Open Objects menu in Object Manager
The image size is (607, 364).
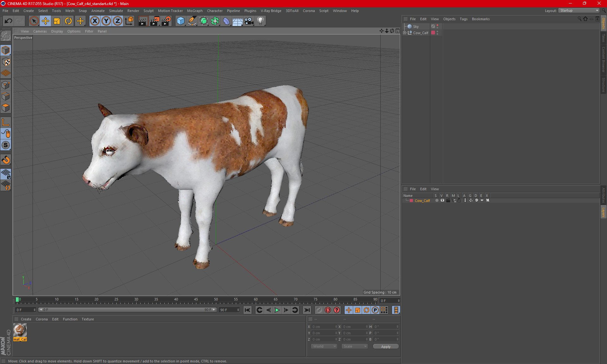(449, 19)
